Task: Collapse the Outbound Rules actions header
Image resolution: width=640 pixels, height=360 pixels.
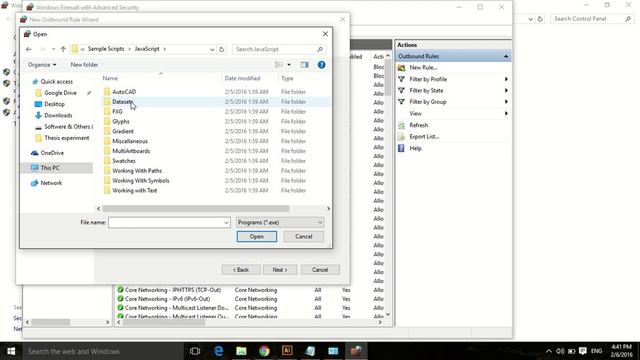Action: coord(506,56)
